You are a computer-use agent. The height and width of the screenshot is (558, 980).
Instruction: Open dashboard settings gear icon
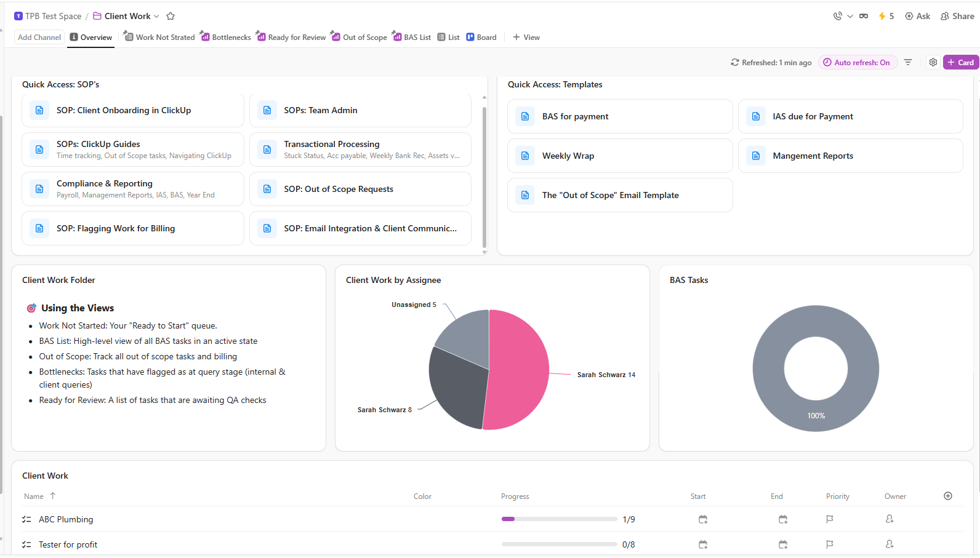pyautogui.click(x=933, y=62)
